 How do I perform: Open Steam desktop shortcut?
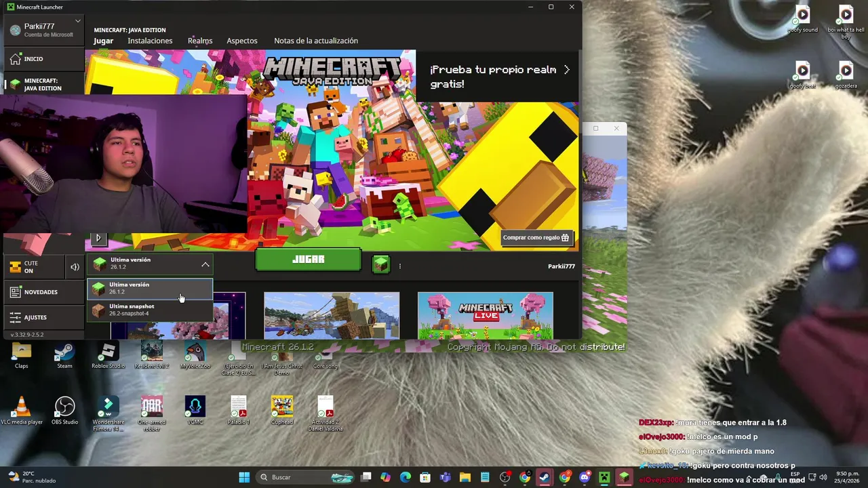pos(64,356)
